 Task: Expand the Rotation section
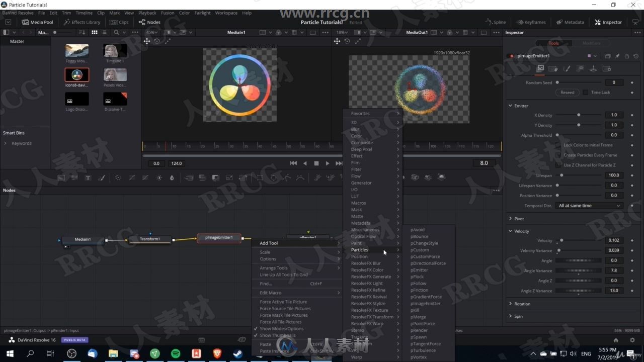click(511, 304)
